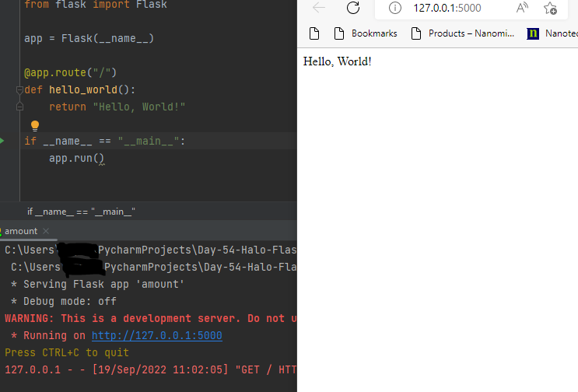Click the def hello_world(): definition line
Viewport: 578px width, 392px height.
click(x=79, y=89)
